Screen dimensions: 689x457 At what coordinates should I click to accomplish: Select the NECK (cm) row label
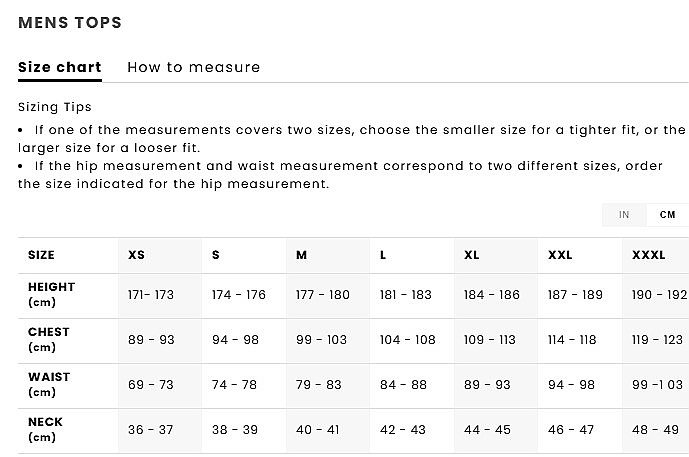coord(45,429)
